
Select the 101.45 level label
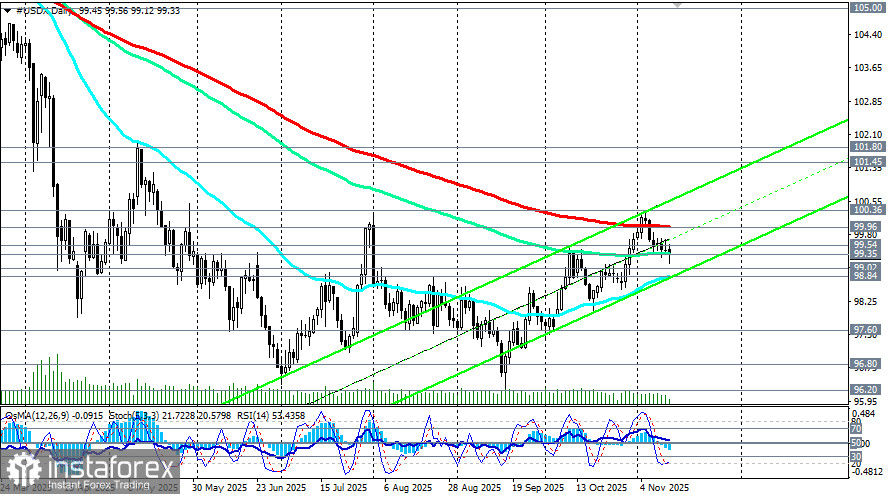[867, 162]
